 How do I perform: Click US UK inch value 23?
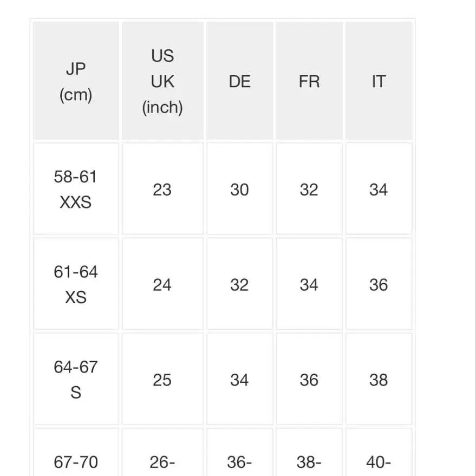point(162,190)
